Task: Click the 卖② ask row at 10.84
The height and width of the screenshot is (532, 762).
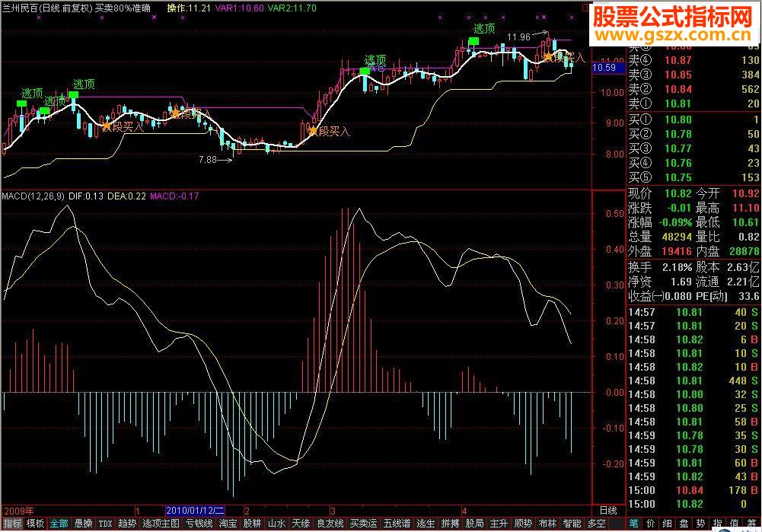Action: pos(693,89)
